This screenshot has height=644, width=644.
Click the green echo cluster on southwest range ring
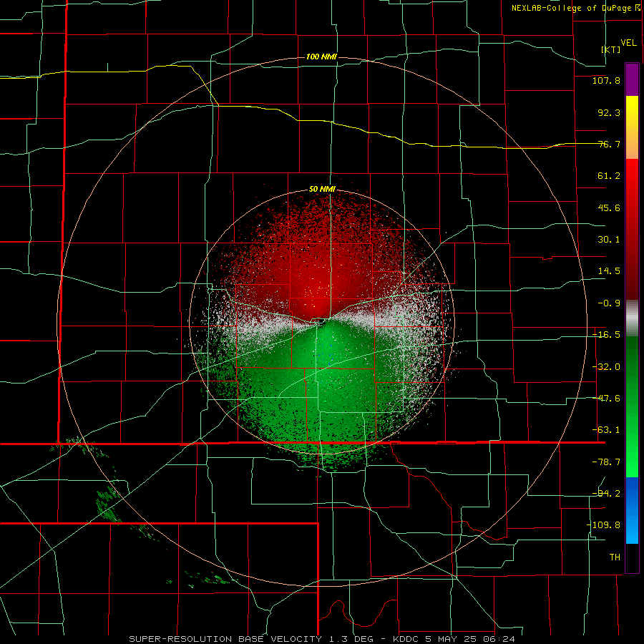pyautogui.click(x=107, y=504)
